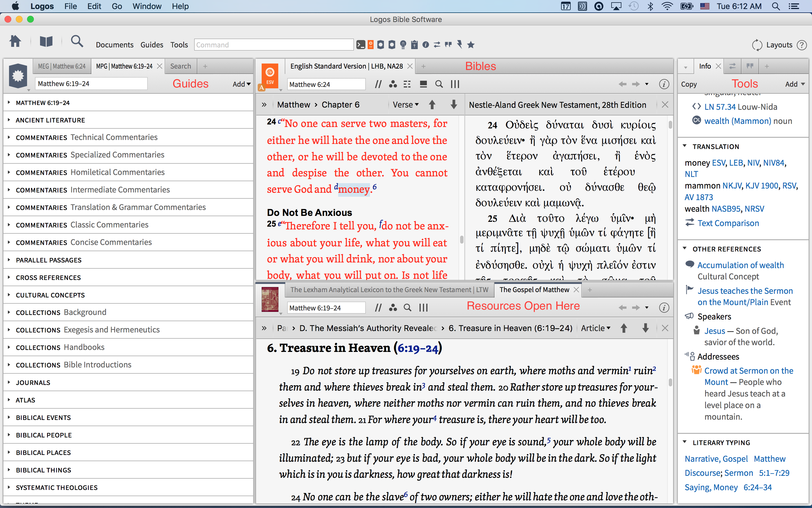
Task: Expand the Ancient Literature section
Action: (x=128, y=120)
